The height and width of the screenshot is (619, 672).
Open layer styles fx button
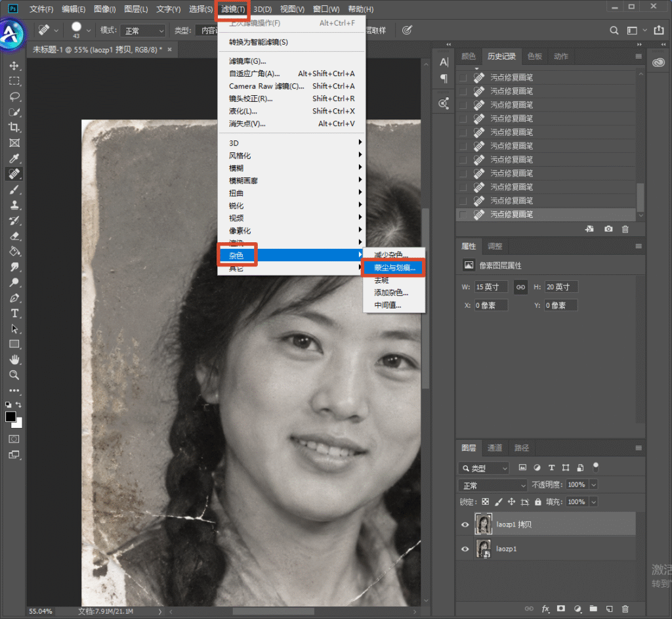(545, 608)
